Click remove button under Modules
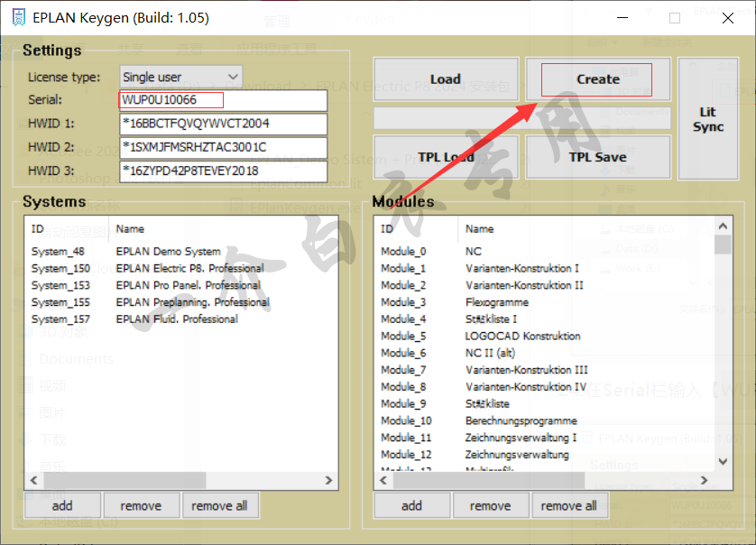The width and height of the screenshot is (756, 545). coord(491,505)
